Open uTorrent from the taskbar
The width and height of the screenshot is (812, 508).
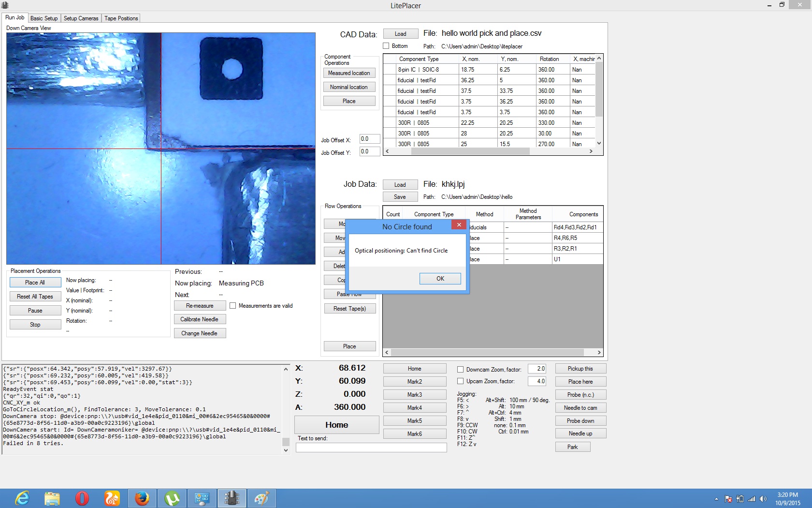172,498
